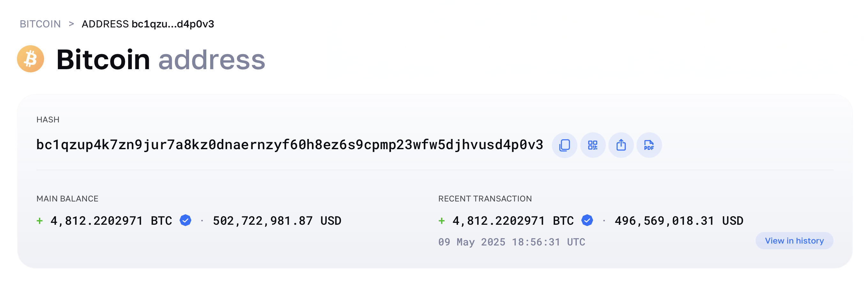This screenshot has height=285, width=868.
Task: Download the address report as PDF
Action: coord(649,145)
